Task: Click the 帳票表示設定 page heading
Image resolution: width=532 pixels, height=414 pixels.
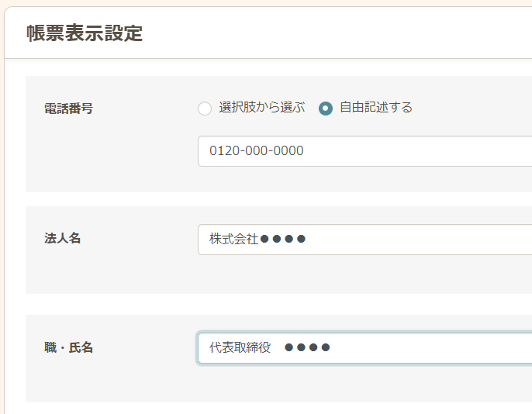Action: [85, 33]
